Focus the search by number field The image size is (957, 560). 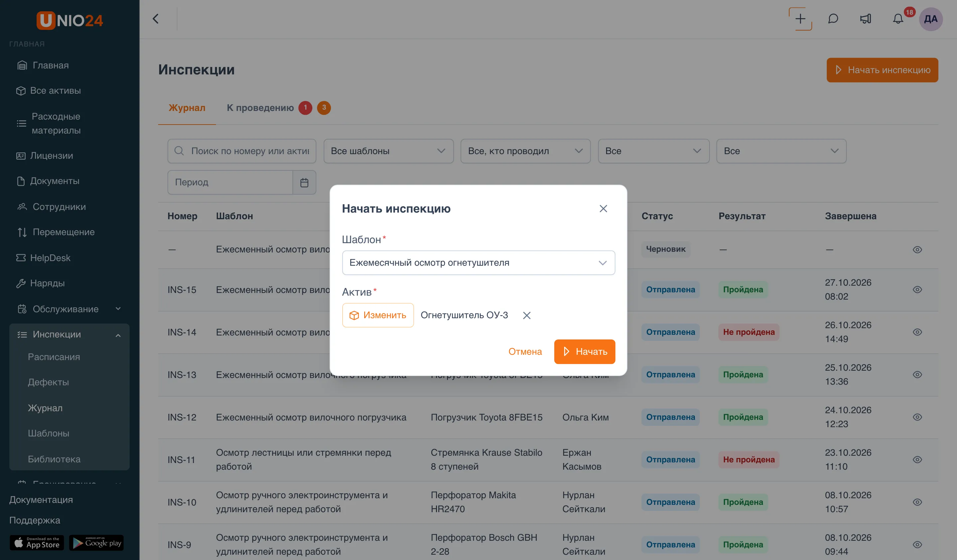click(x=242, y=151)
